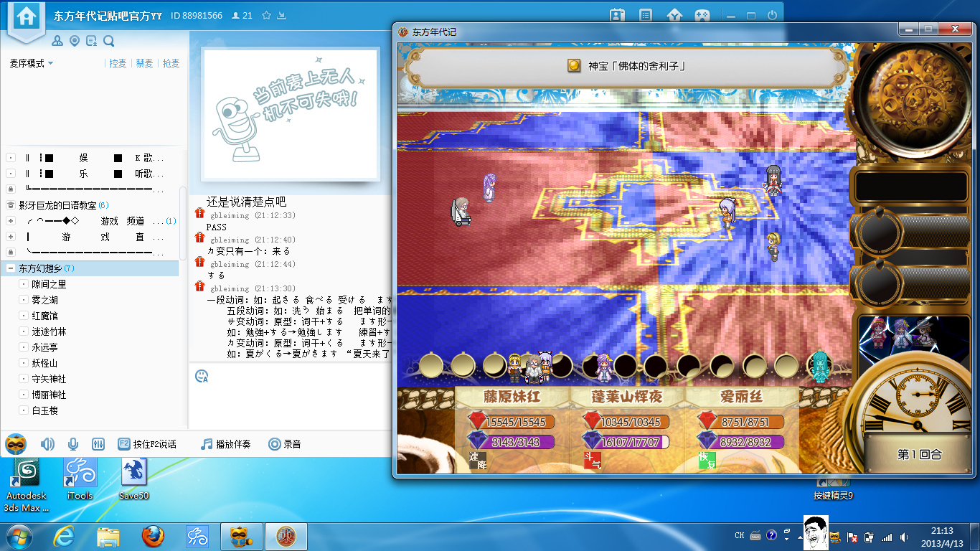The height and width of the screenshot is (551, 980).
Task: Select the 乐 听歌 channel row
Action: (90, 174)
